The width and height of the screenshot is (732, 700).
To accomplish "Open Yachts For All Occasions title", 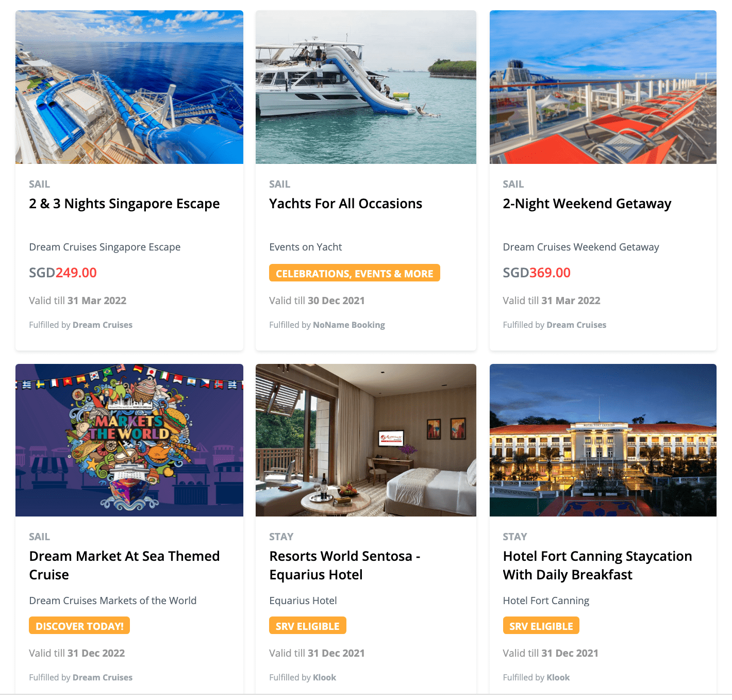I will (x=345, y=204).
